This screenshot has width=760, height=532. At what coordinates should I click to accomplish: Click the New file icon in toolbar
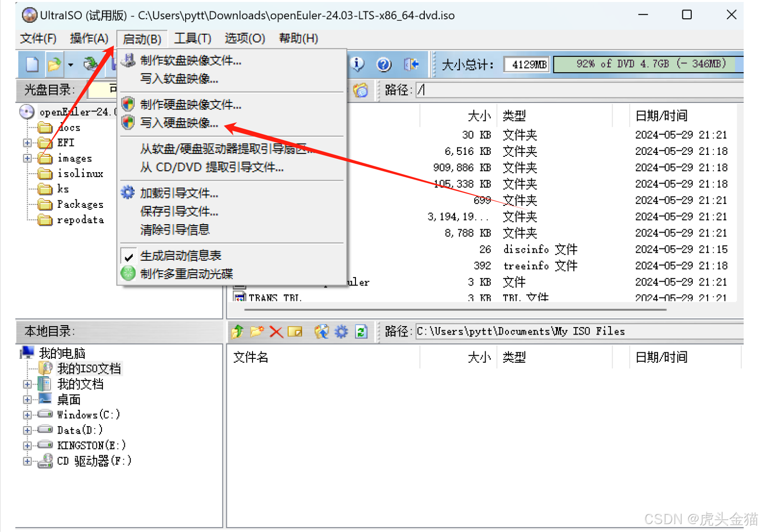click(32, 64)
